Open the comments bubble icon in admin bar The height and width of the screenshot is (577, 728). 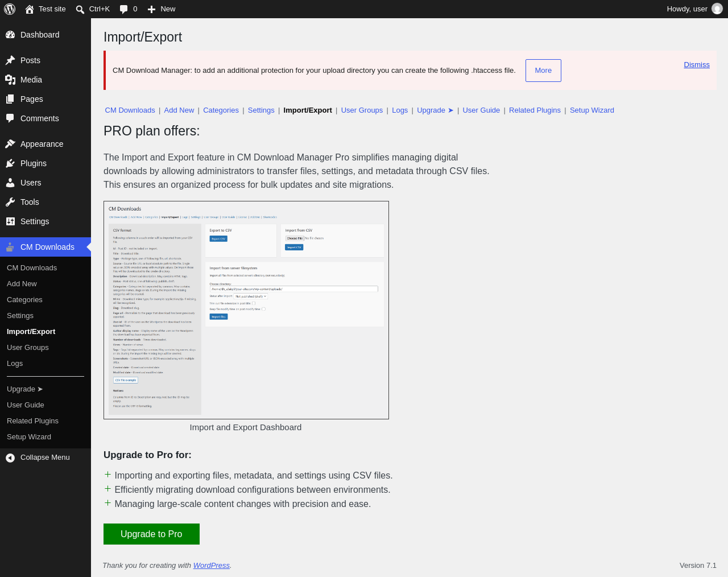pyautogui.click(x=123, y=9)
